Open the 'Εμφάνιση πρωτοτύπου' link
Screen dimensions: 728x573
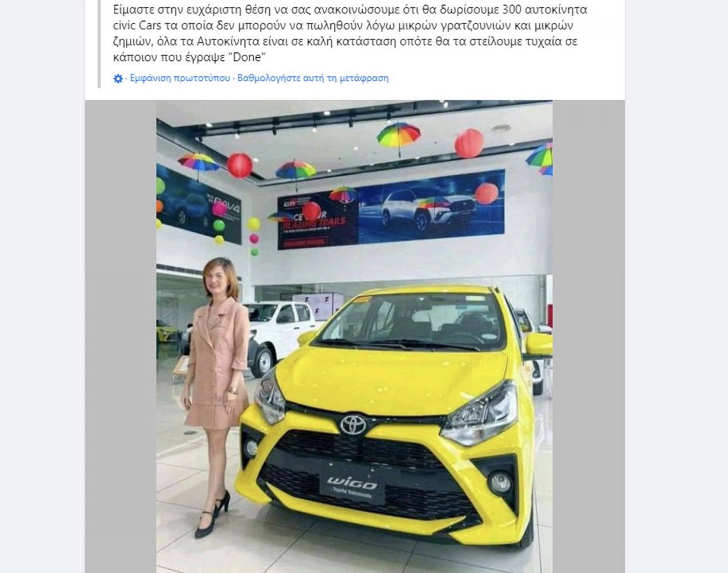(179, 78)
